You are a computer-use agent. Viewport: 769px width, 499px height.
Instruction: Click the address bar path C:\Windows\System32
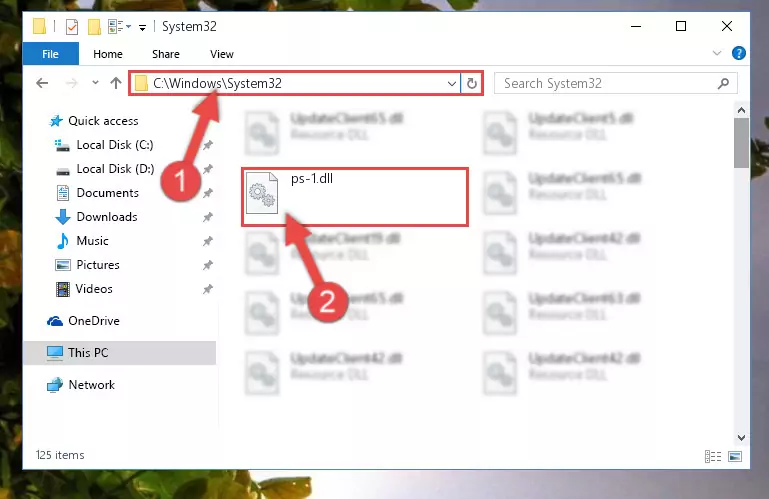(217, 83)
